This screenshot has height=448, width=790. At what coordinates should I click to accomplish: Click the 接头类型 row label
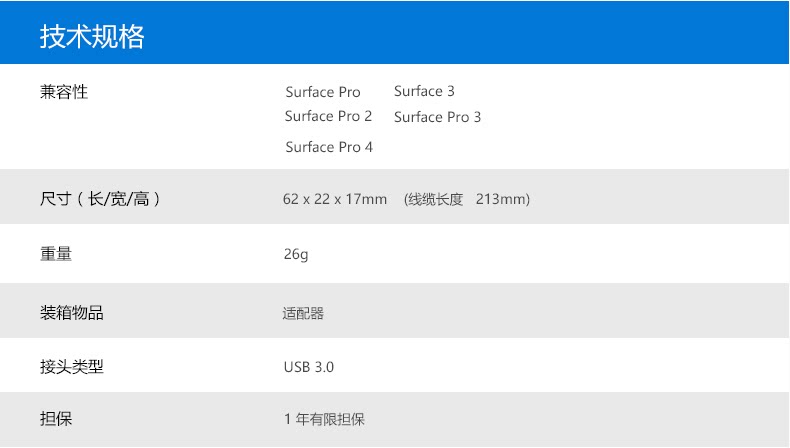(x=72, y=367)
